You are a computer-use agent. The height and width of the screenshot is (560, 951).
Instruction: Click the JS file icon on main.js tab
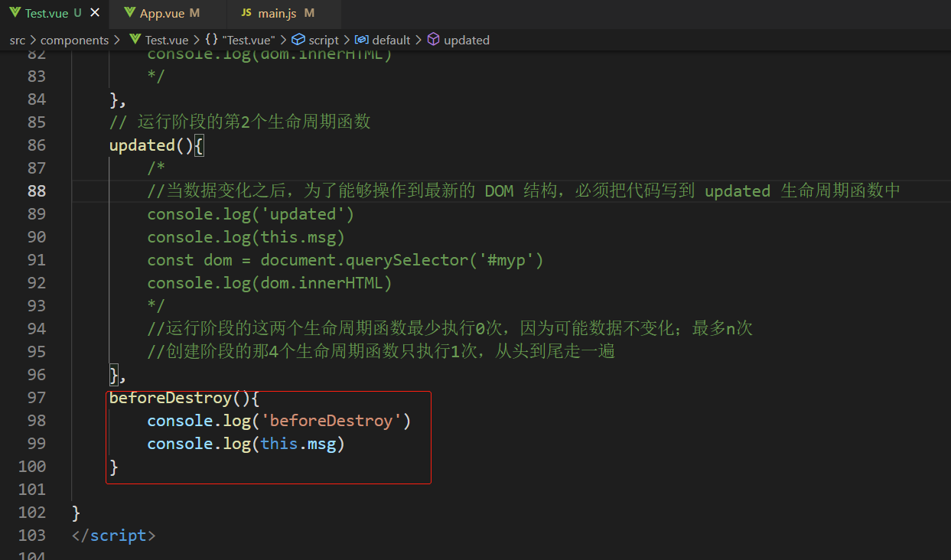coord(246,13)
